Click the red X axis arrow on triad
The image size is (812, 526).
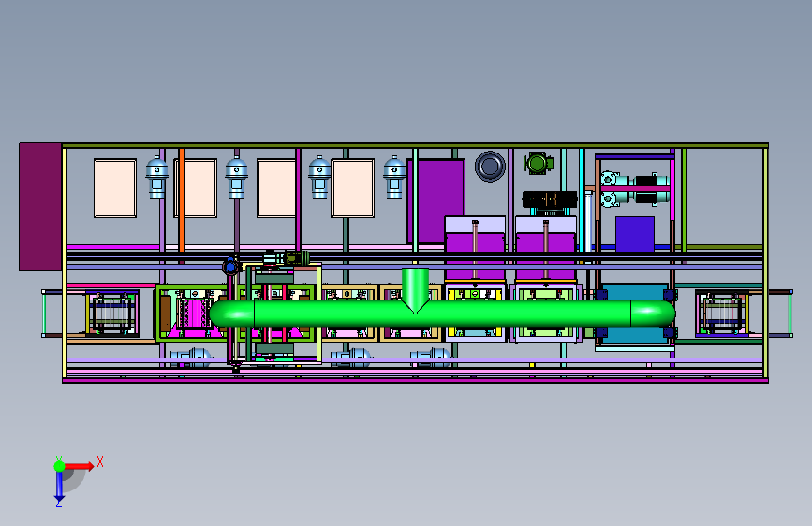(79, 466)
